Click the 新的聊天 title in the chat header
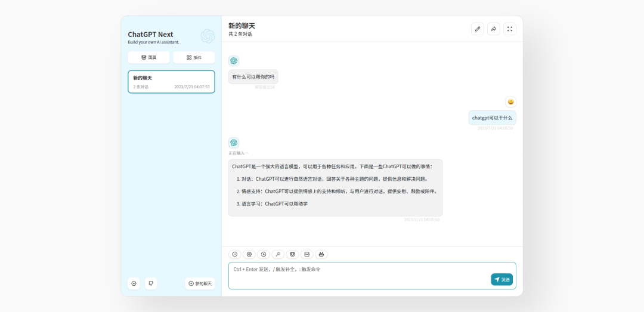644x312 pixels. 241,26
